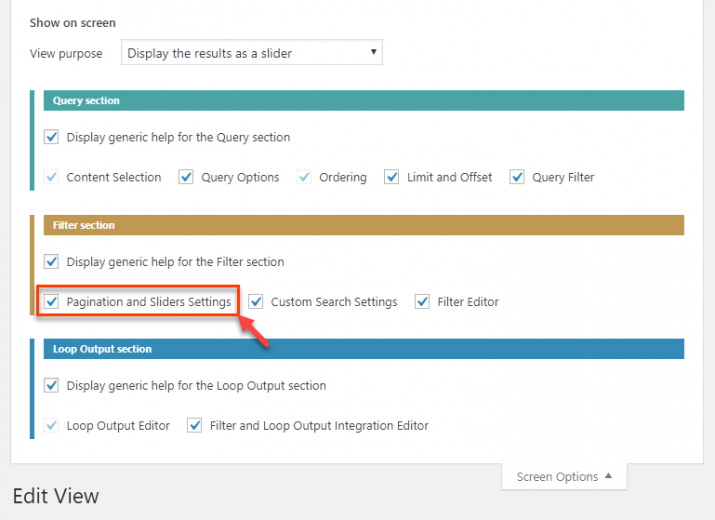Toggle the Ordering checkbox

coord(304,177)
